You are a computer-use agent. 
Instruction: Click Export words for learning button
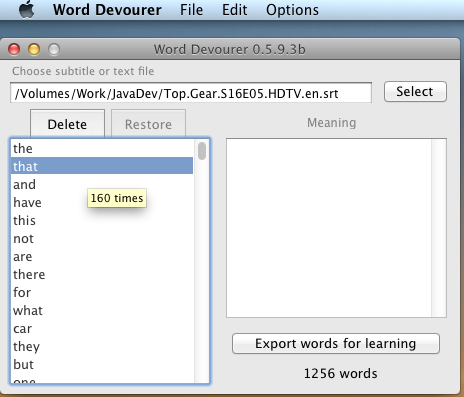click(336, 343)
